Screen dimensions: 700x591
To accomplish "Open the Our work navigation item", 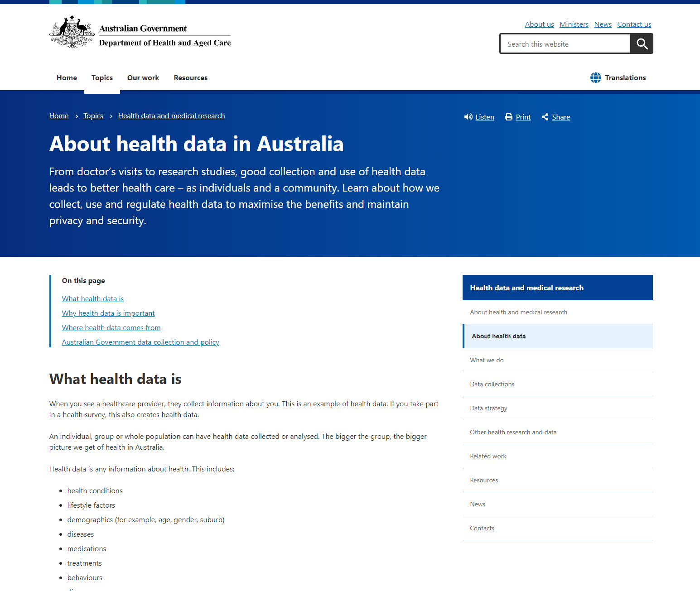I will pyautogui.click(x=143, y=77).
